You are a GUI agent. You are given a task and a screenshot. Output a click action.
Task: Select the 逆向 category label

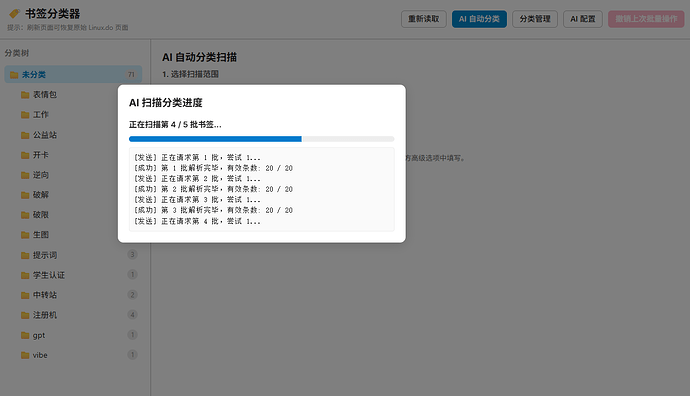pos(41,175)
